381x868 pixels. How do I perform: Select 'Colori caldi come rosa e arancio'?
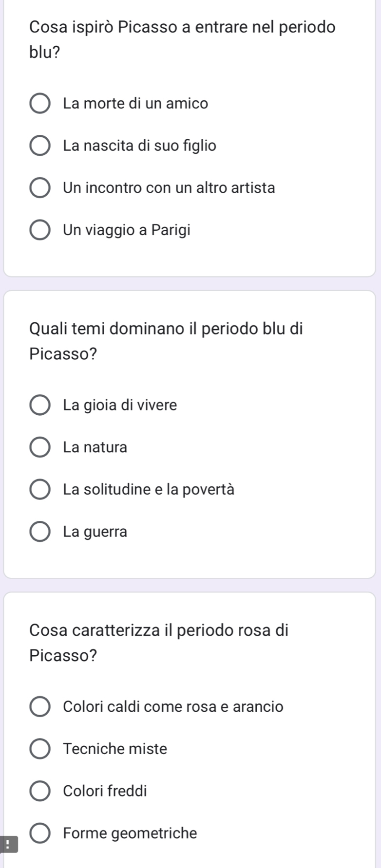point(40,707)
